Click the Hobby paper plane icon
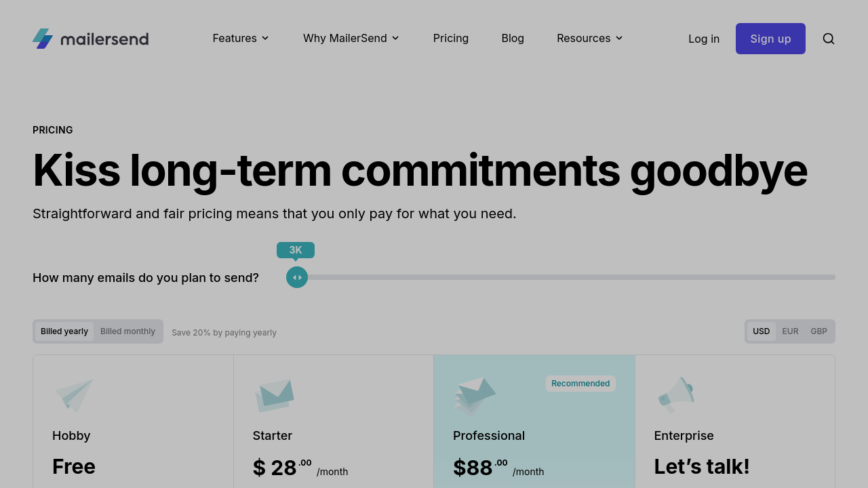 click(73, 395)
